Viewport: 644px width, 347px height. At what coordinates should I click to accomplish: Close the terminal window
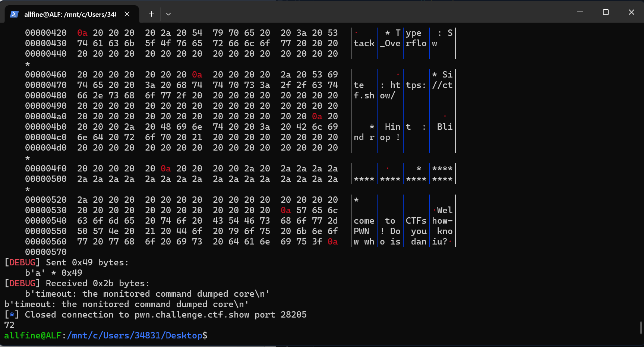coord(631,12)
